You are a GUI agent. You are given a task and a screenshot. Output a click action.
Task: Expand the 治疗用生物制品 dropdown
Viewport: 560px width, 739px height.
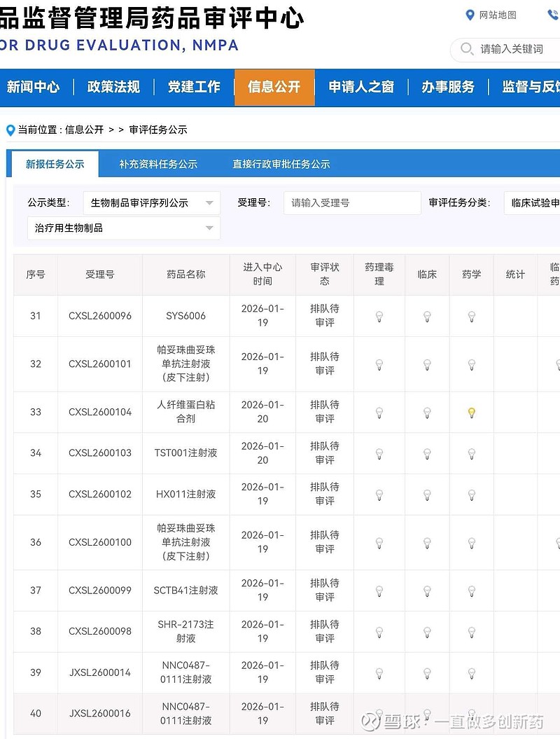click(124, 228)
